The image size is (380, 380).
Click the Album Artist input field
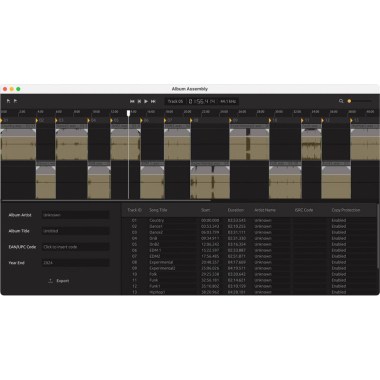[75, 215]
